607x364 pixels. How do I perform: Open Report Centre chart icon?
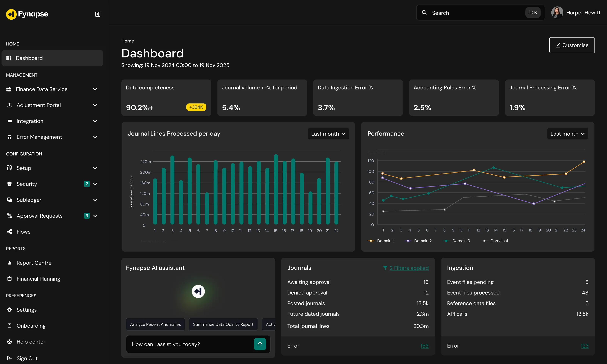[x=9, y=263]
